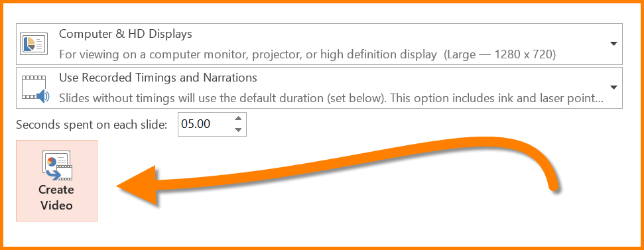Viewport: 644px width, 250px height.
Task: Decrease seconds per slide with down arrow
Action: 237,130
